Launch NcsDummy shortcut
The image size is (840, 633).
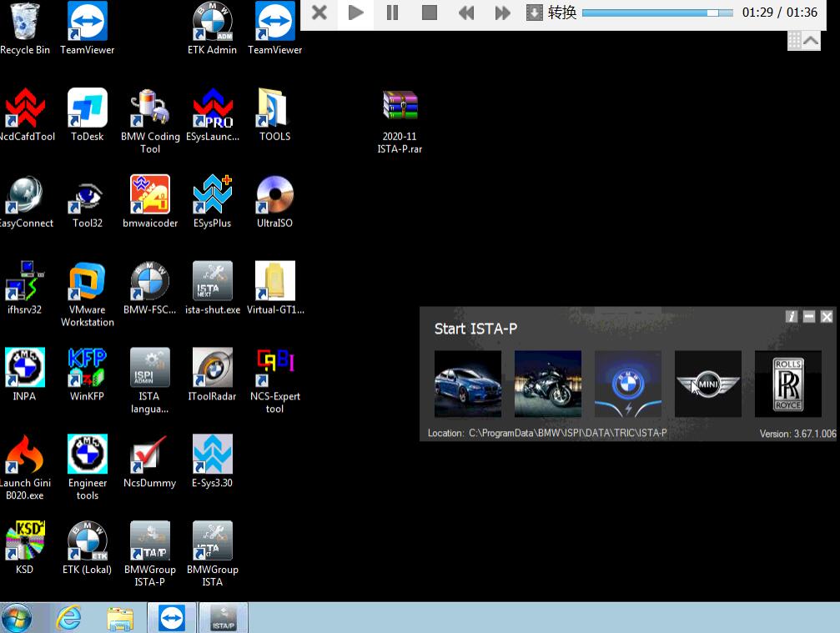[x=150, y=462]
